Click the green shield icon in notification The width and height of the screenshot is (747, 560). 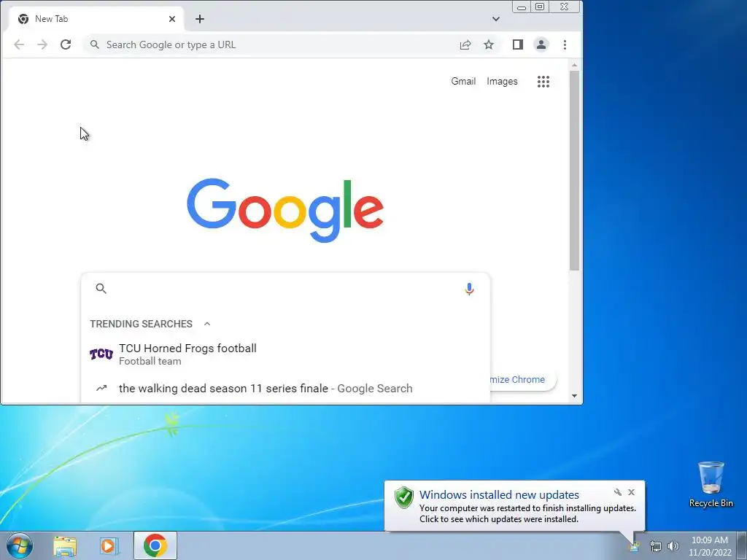click(x=404, y=497)
